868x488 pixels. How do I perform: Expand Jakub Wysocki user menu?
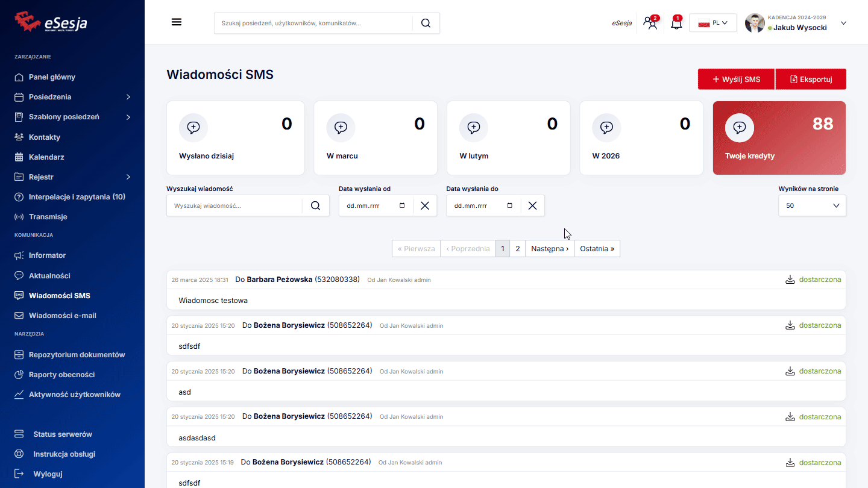point(843,23)
